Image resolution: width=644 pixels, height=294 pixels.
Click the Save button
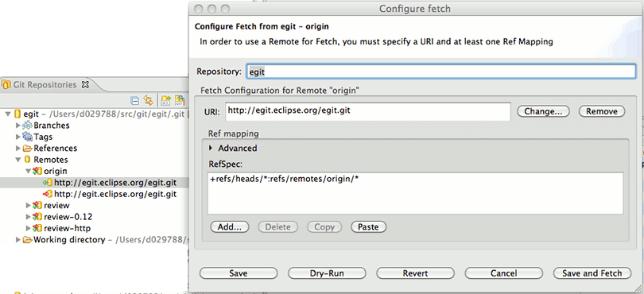click(239, 273)
